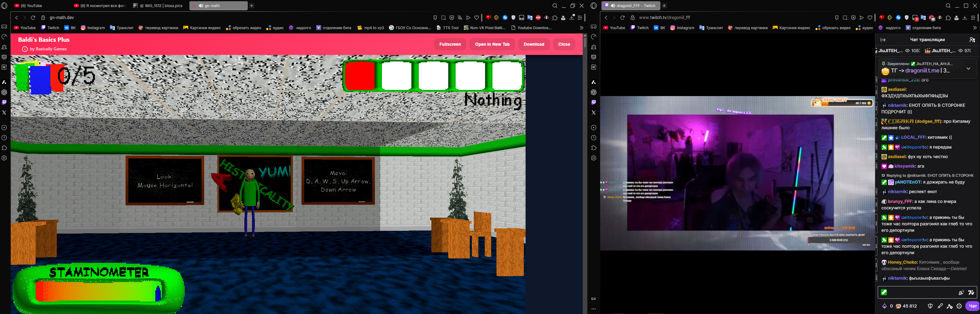
Task: Toggle the heart bookmark icon for twitch.tv page
Action: tap(870, 17)
